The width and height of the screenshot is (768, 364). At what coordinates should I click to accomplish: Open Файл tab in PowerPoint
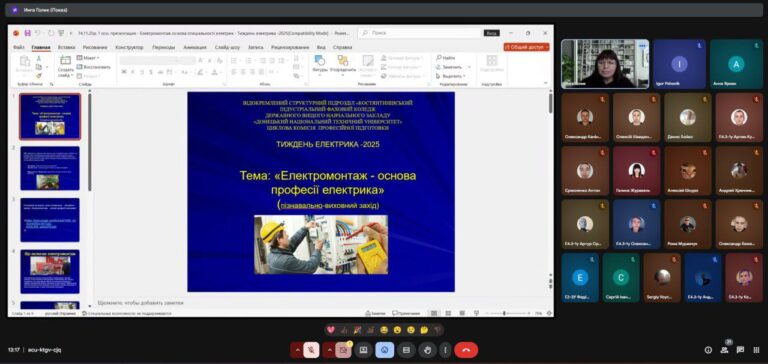coord(19,48)
